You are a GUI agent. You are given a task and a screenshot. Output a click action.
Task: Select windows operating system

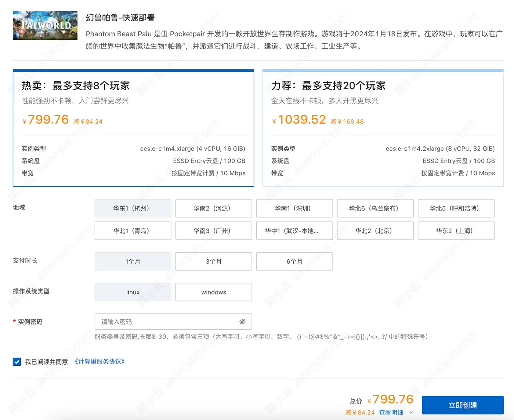point(214,292)
